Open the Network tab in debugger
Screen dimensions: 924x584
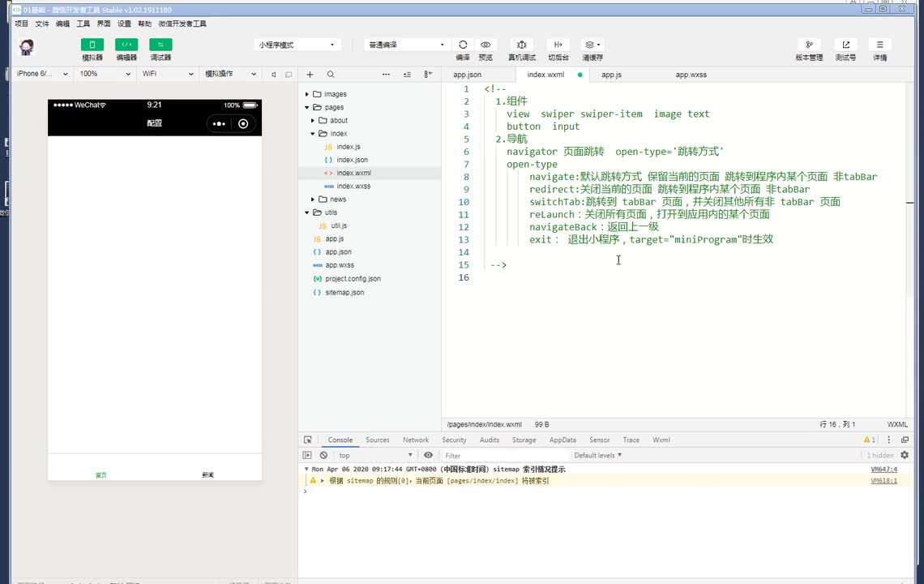[x=416, y=440]
